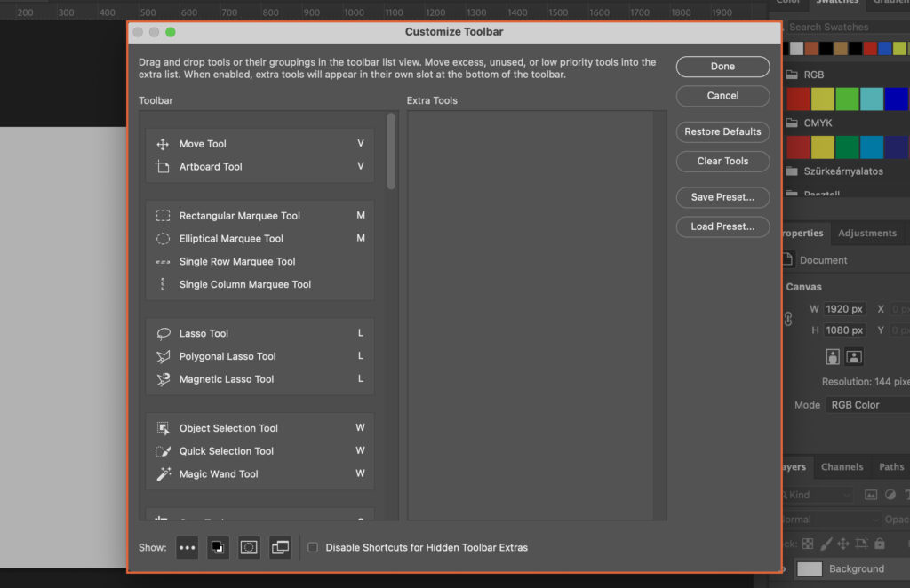Enable Disable Shortcuts for Hidden Toolbar Extras

[313, 547]
